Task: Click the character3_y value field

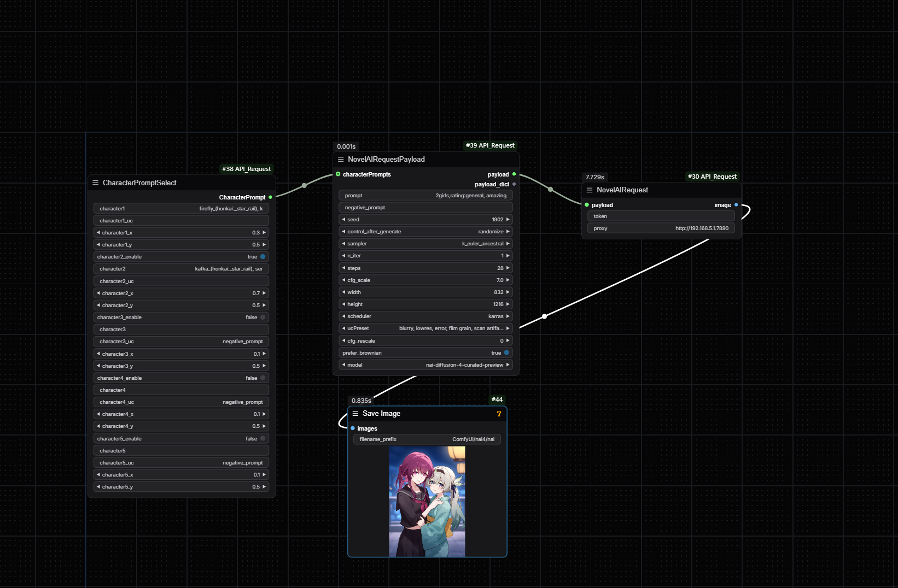Action: pyautogui.click(x=181, y=366)
